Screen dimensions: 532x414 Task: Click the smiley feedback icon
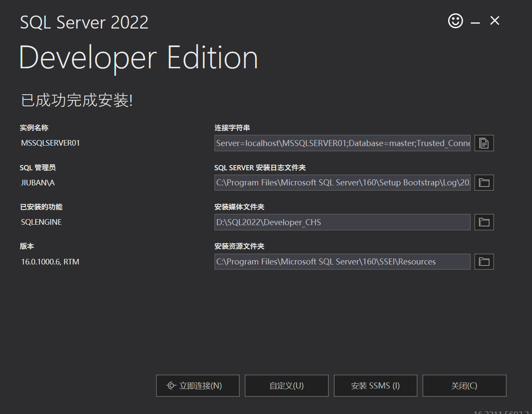pyautogui.click(x=455, y=21)
